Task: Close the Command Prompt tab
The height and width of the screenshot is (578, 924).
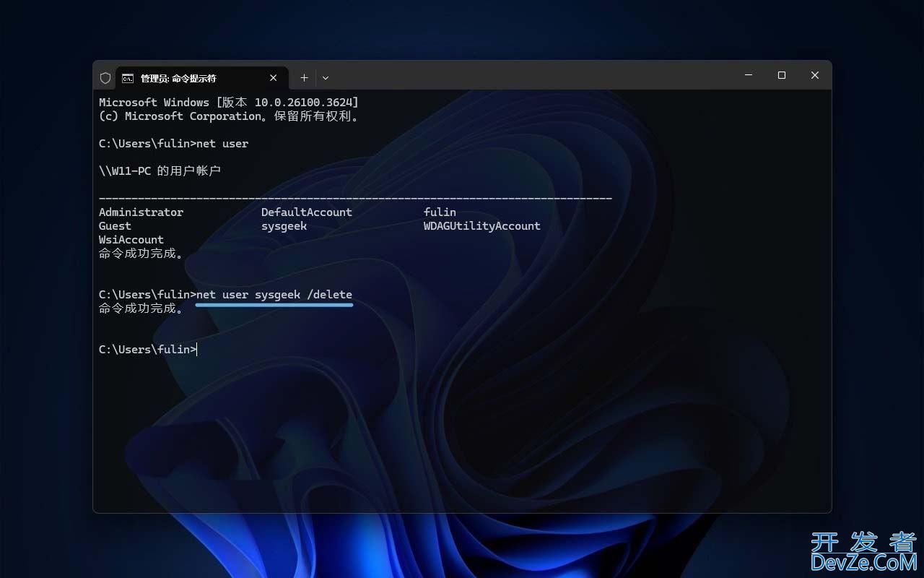Action: tap(274, 77)
